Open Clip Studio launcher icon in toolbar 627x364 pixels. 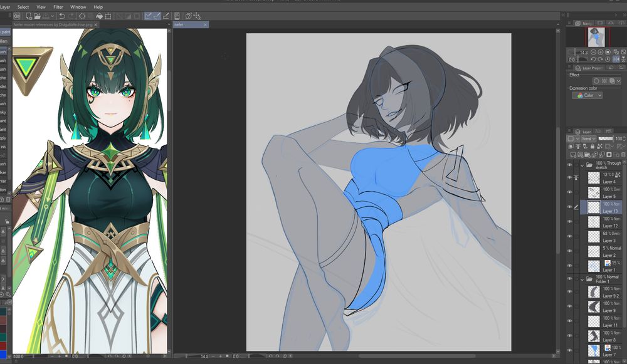point(17,16)
